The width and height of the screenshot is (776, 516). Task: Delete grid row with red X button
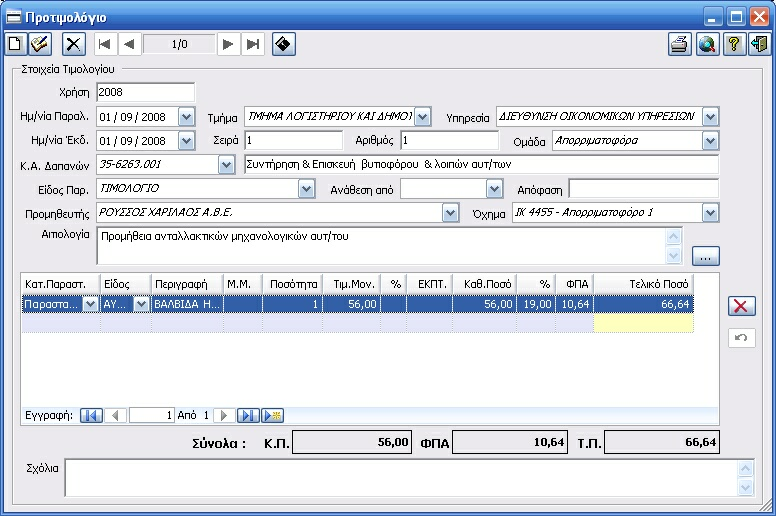pos(741,306)
